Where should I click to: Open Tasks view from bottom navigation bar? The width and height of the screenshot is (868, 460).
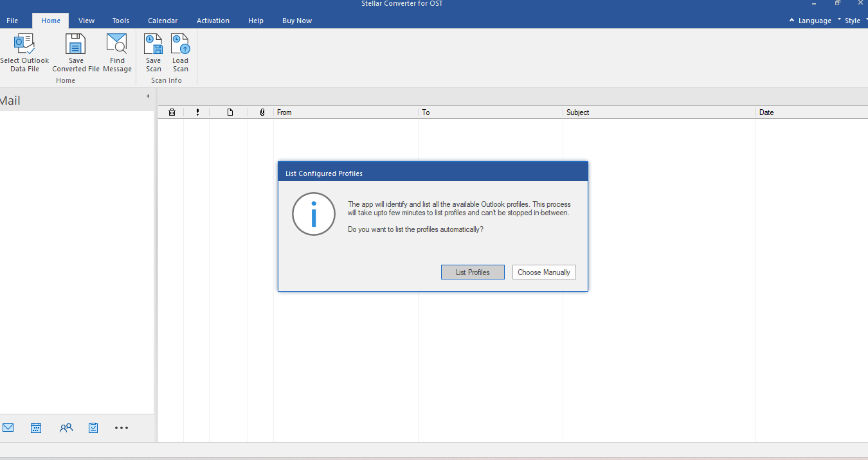[93, 428]
